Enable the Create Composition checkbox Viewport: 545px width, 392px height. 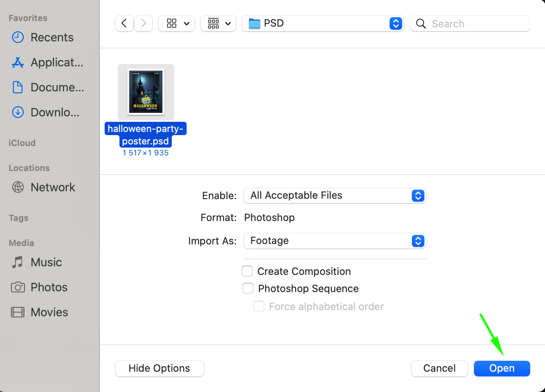(247, 271)
